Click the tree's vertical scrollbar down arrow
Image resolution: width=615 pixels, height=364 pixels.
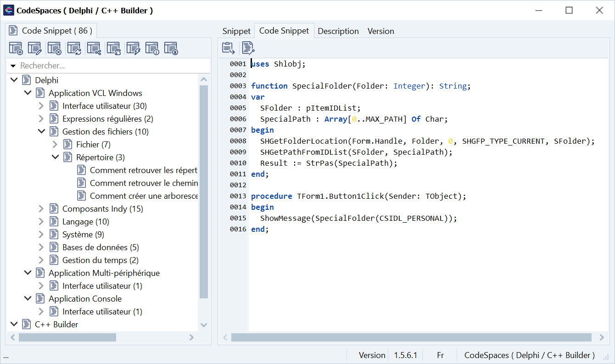[204, 325]
